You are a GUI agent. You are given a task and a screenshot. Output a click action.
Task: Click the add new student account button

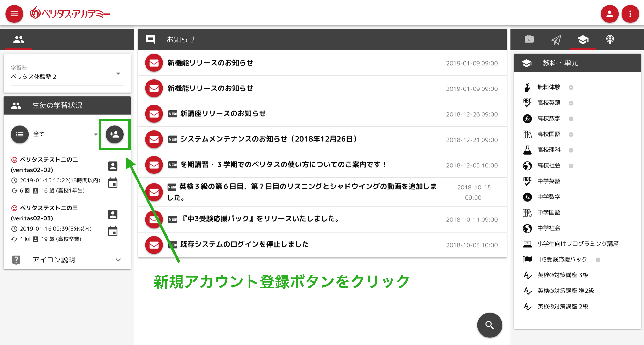coord(115,134)
